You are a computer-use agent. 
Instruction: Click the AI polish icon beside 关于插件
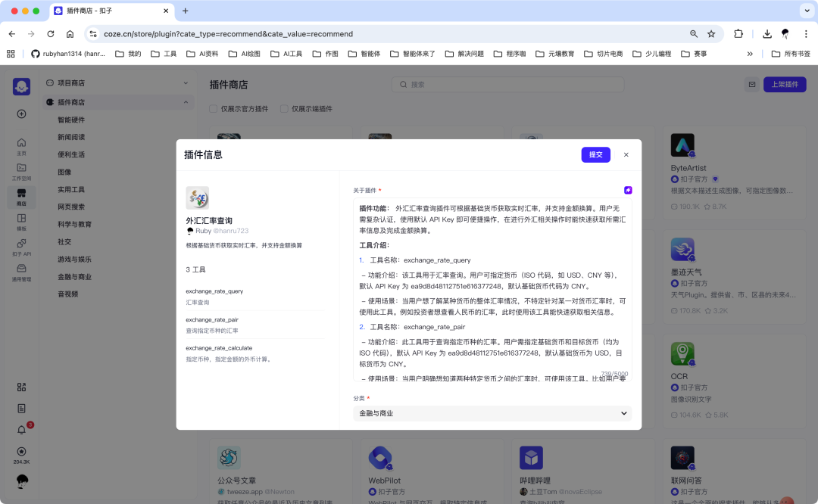[628, 190]
